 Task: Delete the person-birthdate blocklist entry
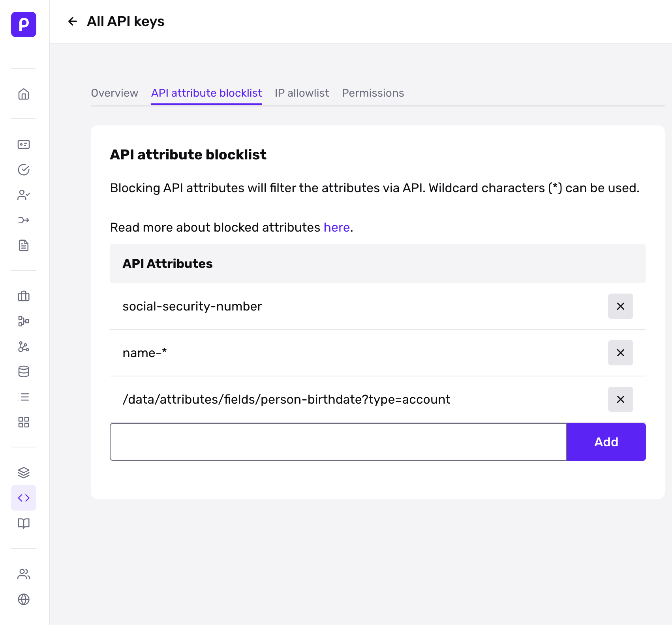tap(620, 399)
